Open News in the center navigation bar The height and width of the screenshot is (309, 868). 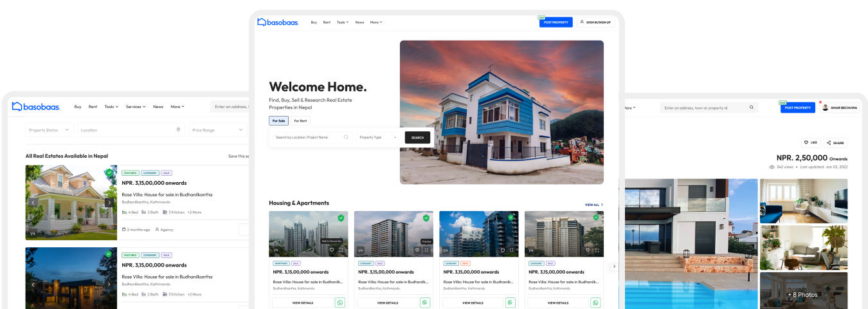point(359,22)
